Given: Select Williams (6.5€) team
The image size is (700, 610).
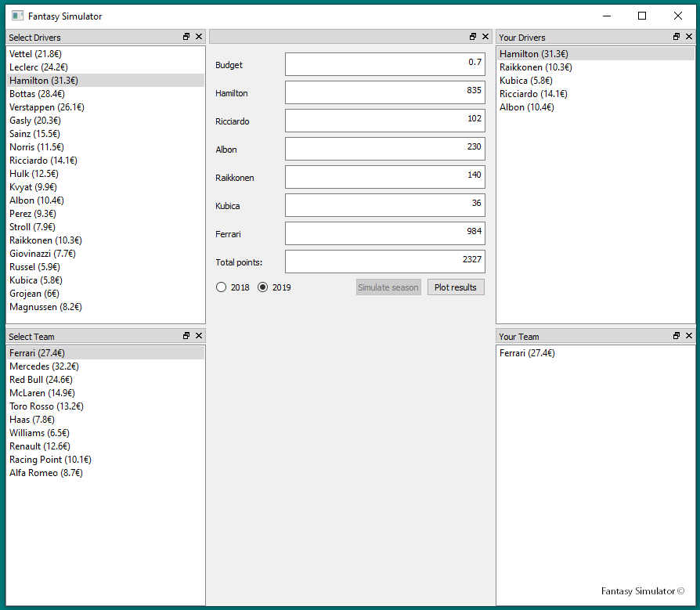Looking at the screenshot, I should click(106, 433).
